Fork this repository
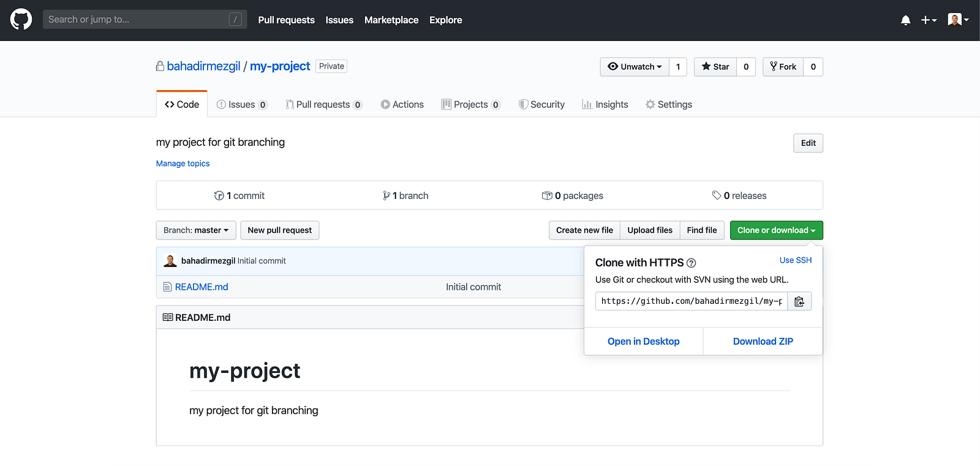 tap(783, 67)
